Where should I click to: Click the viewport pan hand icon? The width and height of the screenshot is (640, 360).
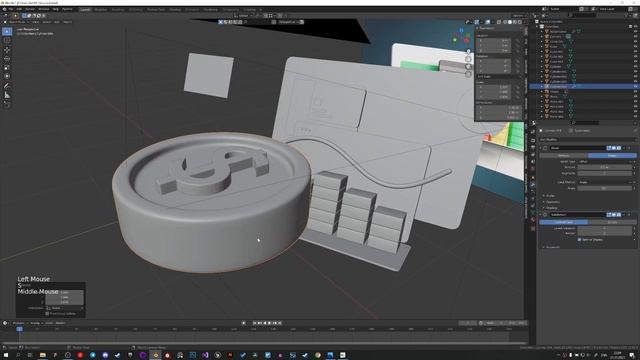468,59
